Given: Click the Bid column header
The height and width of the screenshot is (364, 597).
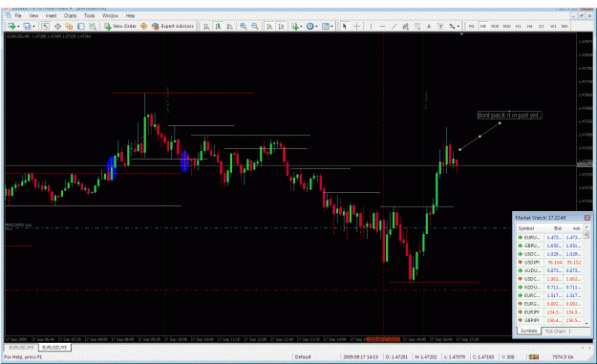Looking at the screenshot, I should 554,228.
